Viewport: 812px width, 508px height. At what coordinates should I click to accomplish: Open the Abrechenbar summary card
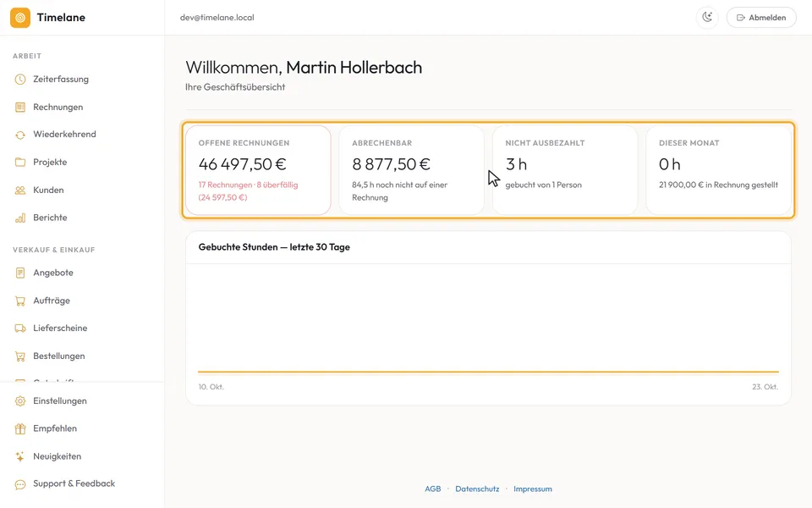(412, 170)
